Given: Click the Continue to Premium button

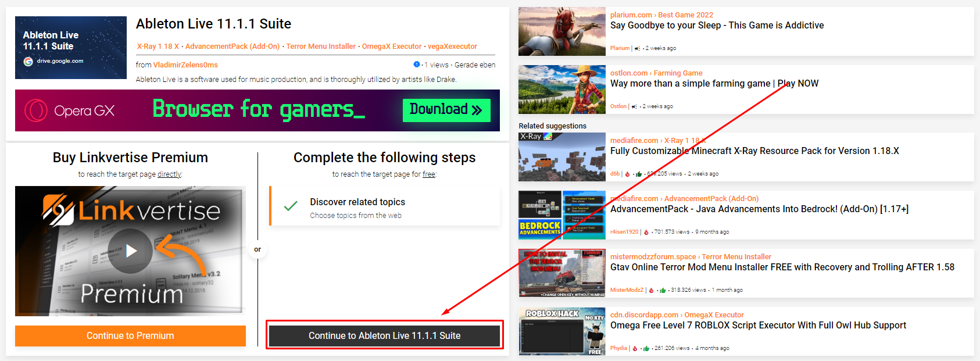Looking at the screenshot, I should point(130,335).
